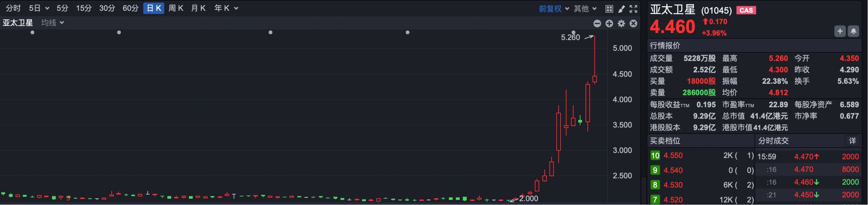Select the drawing brush tool
The height and width of the screenshot is (205, 868).
pyautogui.click(x=622, y=9)
